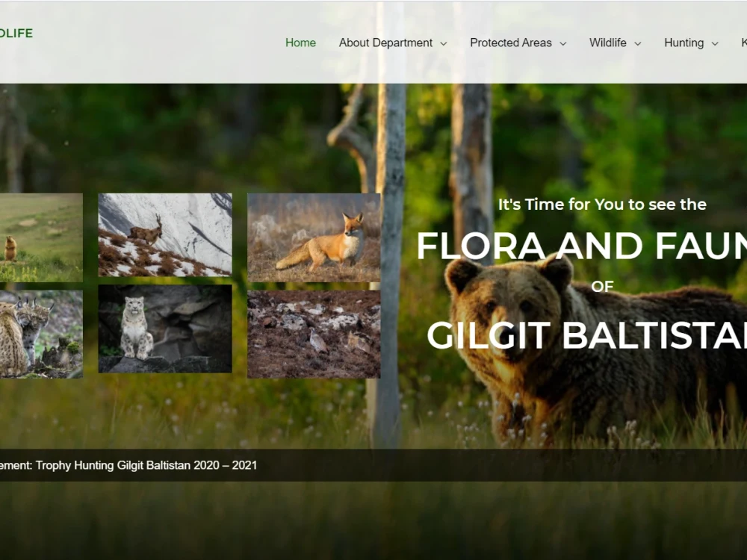
Task: Open the lynx pair photo
Action: (x=41, y=334)
